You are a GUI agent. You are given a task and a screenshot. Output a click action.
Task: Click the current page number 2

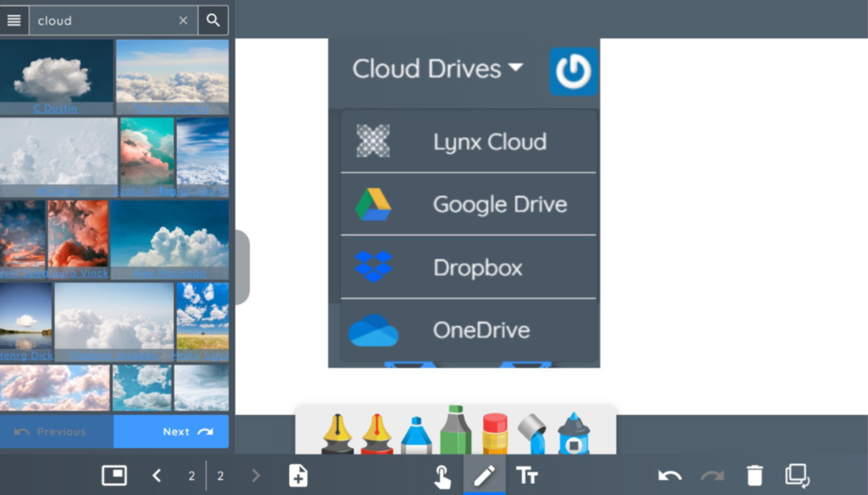tap(191, 476)
